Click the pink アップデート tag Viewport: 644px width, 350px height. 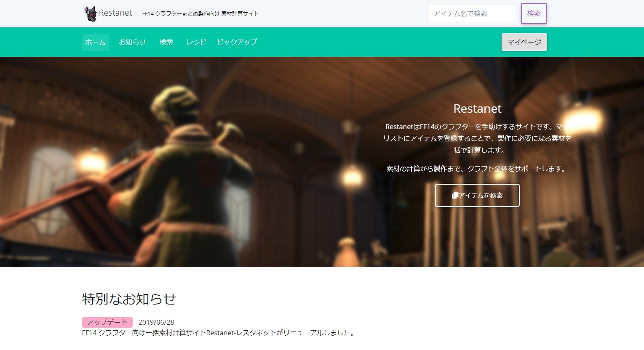click(x=107, y=322)
